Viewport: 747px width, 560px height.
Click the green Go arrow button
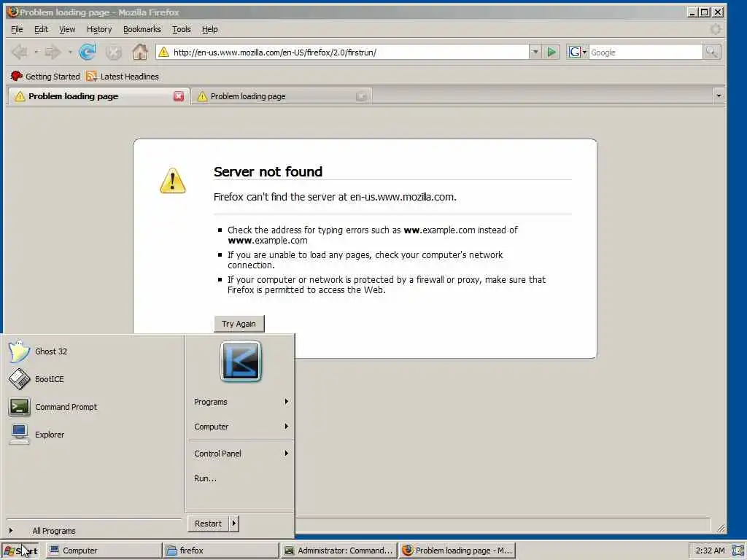[551, 52]
